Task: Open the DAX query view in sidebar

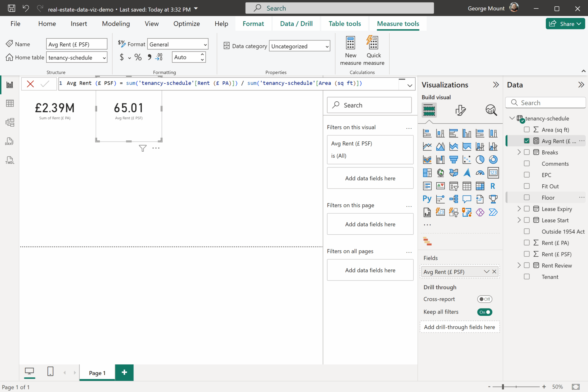Action: click(9, 141)
